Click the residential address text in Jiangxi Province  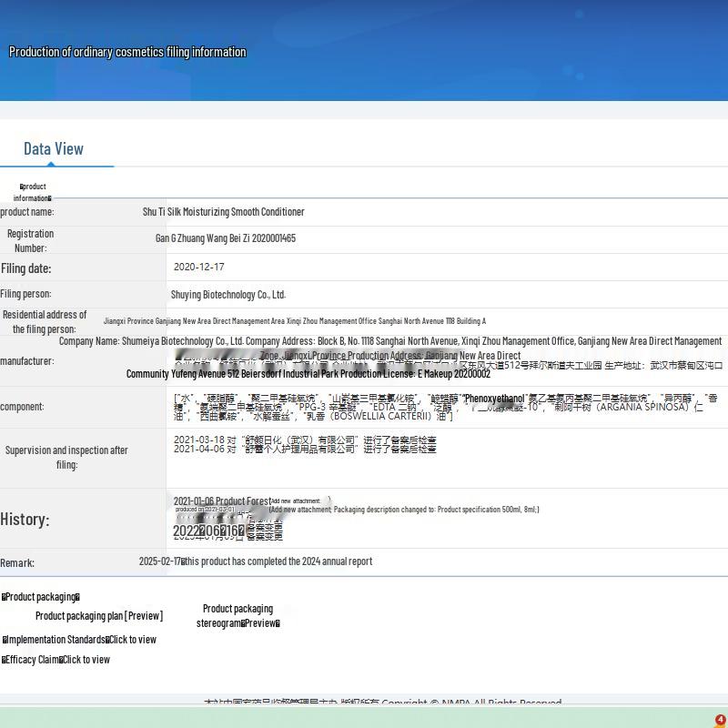click(x=294, y=321)
